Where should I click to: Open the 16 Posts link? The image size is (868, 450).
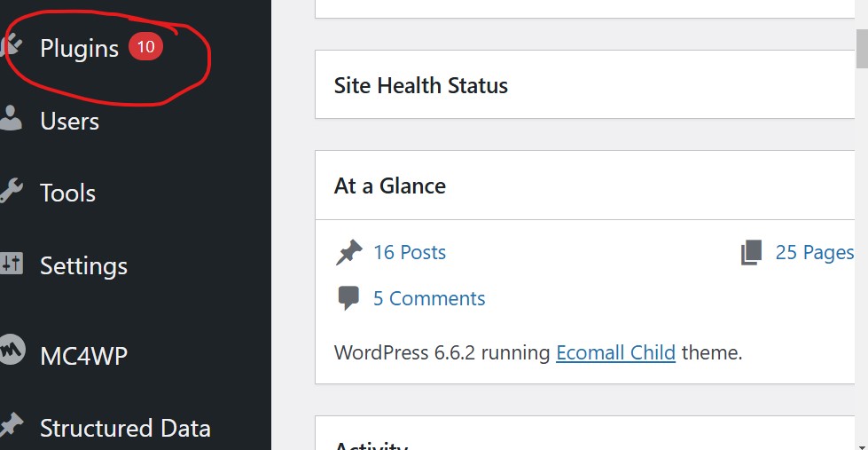pos(410,253)
